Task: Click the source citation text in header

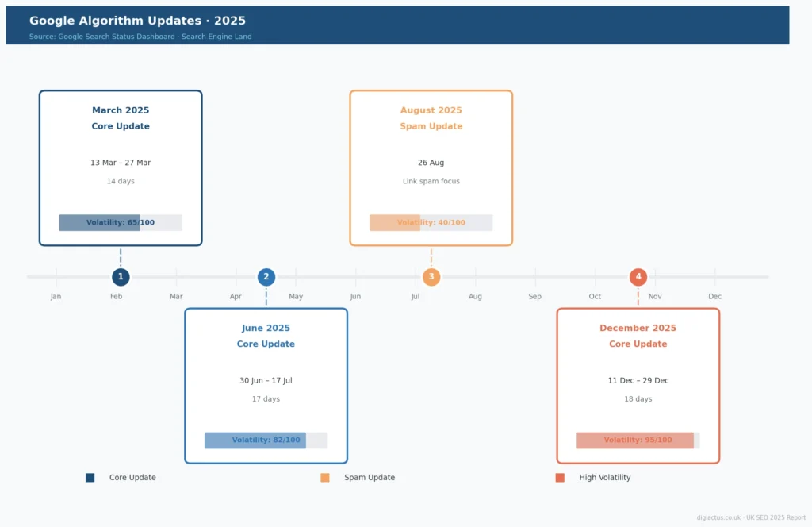Action: (x=140, y=37)
